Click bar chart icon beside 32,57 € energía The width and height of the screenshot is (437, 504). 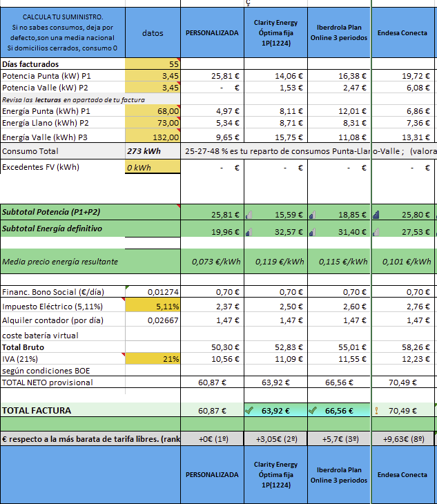(249, 232)
